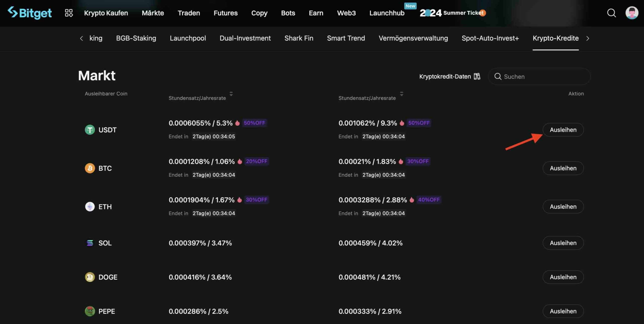Screen dimensions: 644x324
Task: Open the user profile avatar
Action: [632, 13]
